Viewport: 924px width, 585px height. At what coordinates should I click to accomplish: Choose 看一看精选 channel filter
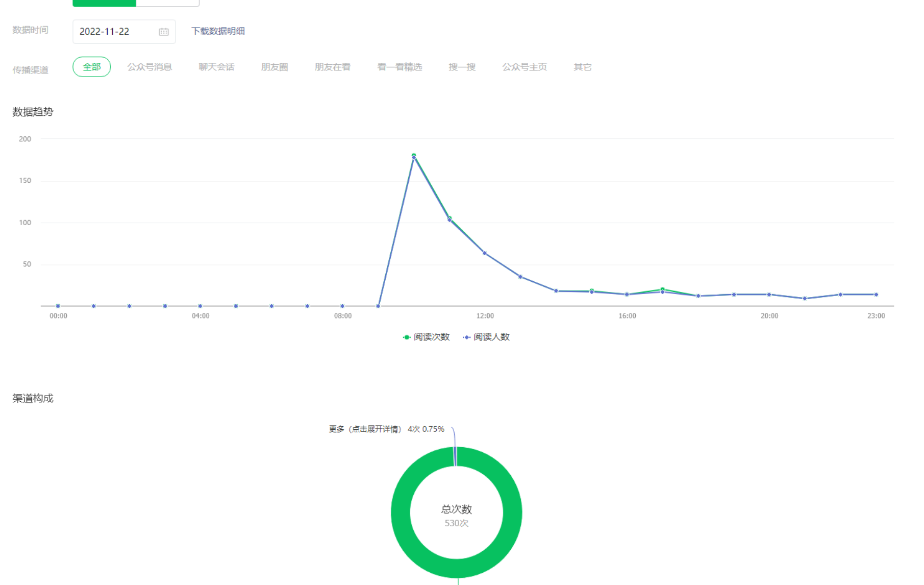pyautogui.click(x=399, y=67)
